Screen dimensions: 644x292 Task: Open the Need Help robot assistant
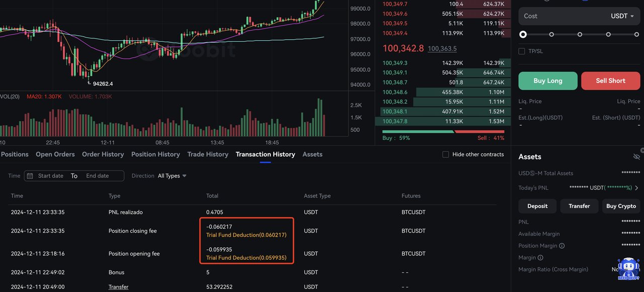(628, 269)
